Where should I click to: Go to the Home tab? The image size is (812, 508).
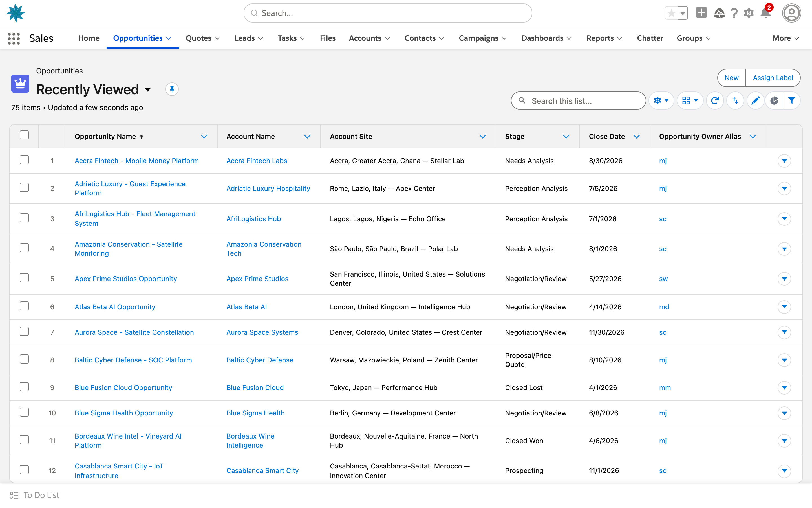click(x=89, y=38)
